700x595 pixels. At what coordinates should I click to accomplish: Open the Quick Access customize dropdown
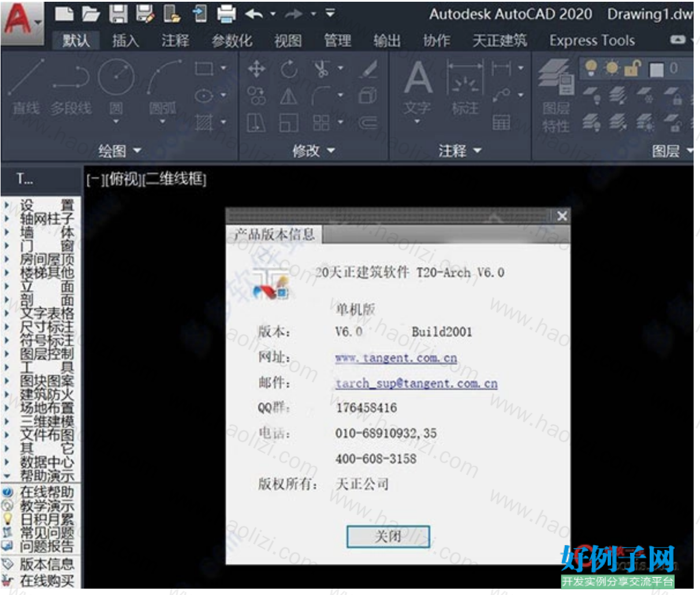(x=330, y=13)
